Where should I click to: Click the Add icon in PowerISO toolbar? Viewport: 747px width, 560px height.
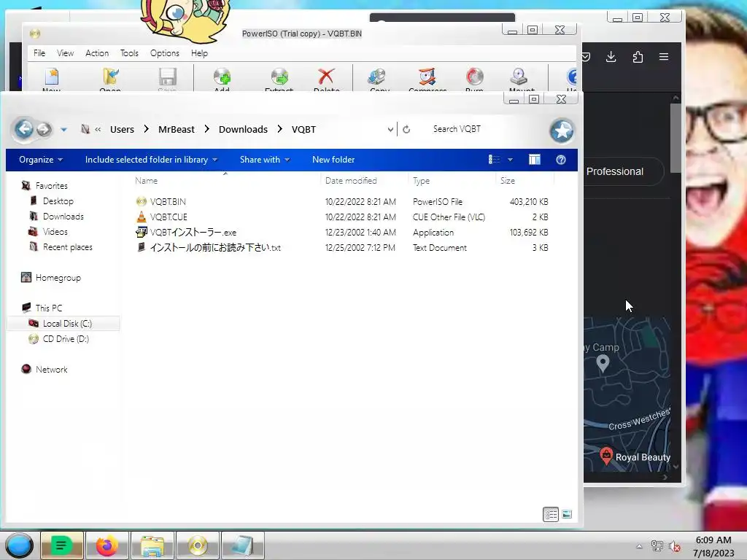click(x=222, y=77)
